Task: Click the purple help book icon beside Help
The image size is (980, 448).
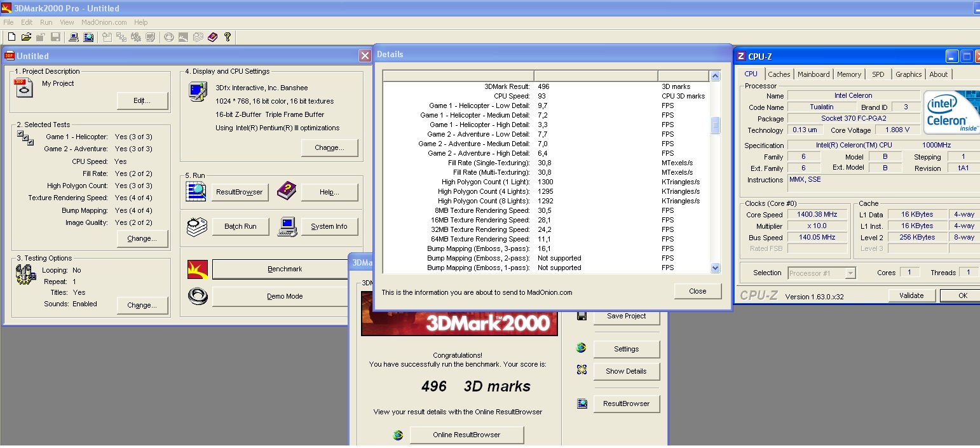Action: click(287, 190)
